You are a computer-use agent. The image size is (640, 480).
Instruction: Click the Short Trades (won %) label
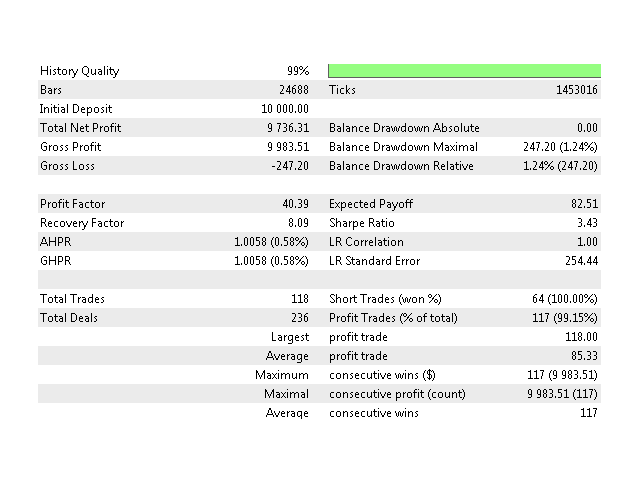(385, 299)
